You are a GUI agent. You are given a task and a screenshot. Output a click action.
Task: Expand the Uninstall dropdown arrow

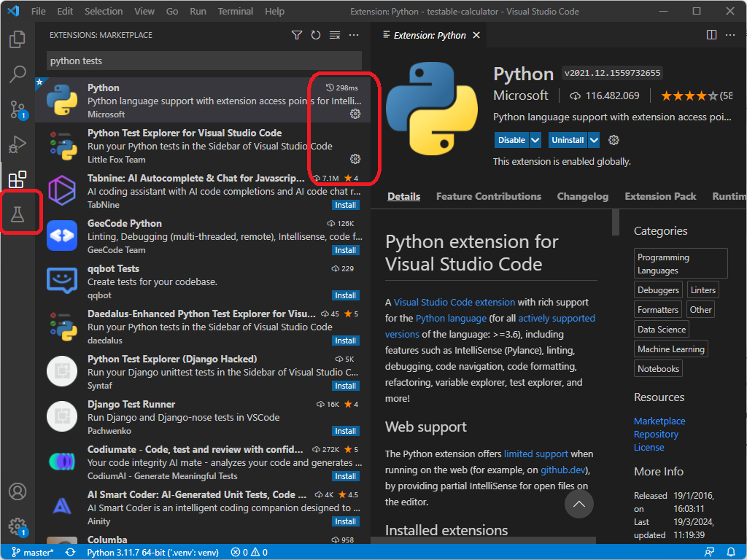pos(594,140)
